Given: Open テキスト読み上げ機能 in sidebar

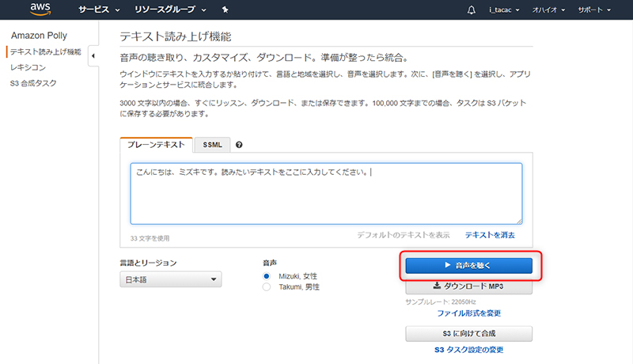Looking at the screenshot, I should (46, 51).
